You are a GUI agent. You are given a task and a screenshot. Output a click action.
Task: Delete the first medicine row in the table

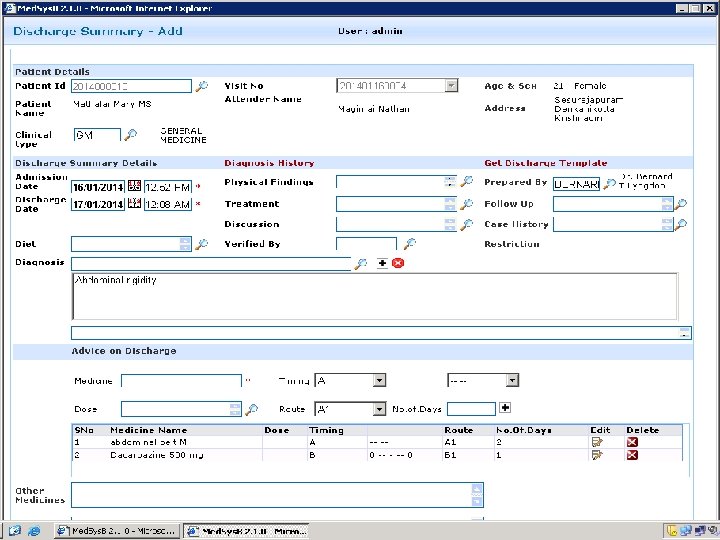coord(632,441)
